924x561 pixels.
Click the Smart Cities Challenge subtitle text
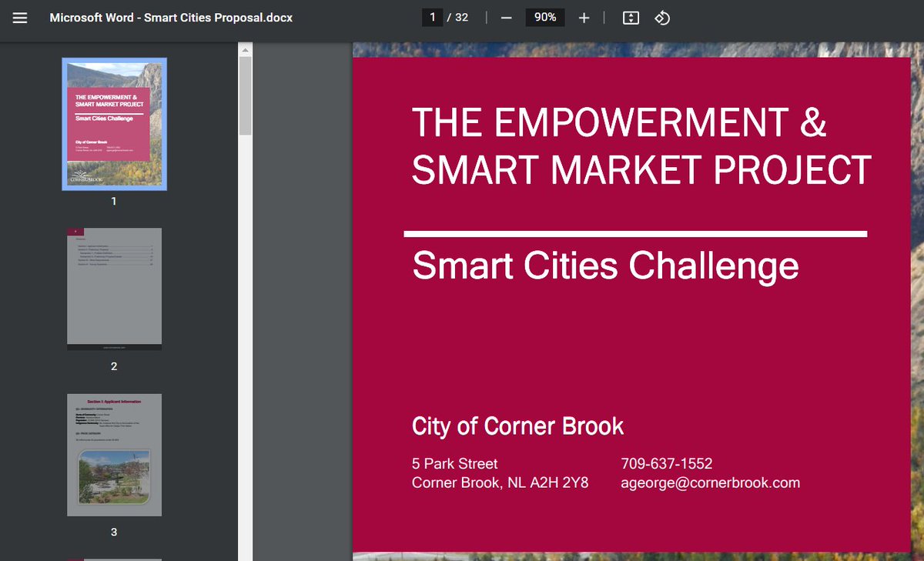(x=605, y=265)
